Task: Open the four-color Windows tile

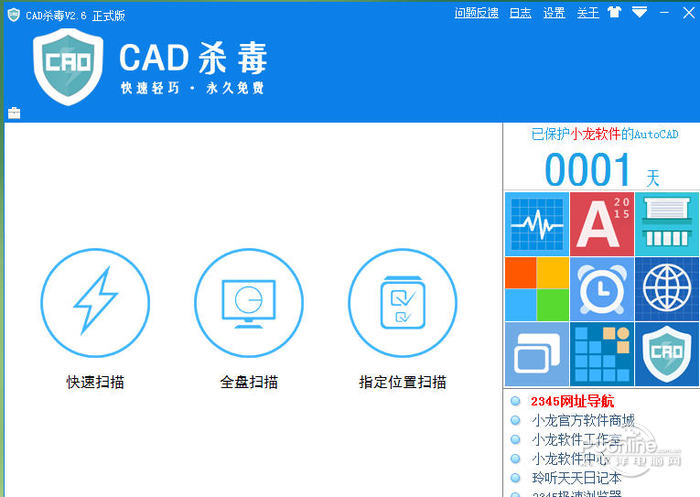Action: click(537, 289)
